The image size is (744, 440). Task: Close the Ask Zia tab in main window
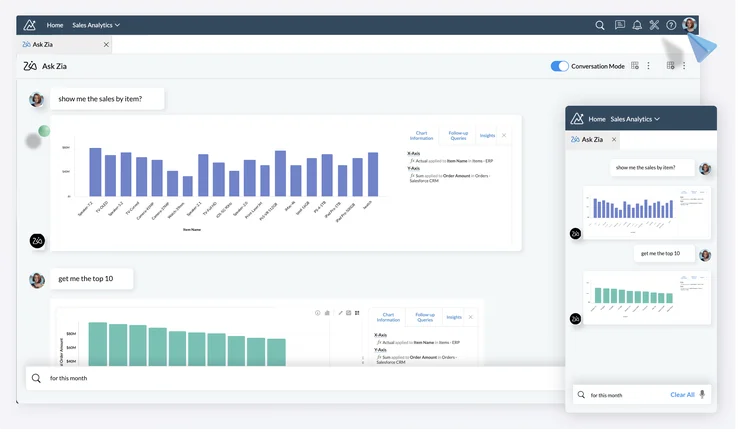106,45
